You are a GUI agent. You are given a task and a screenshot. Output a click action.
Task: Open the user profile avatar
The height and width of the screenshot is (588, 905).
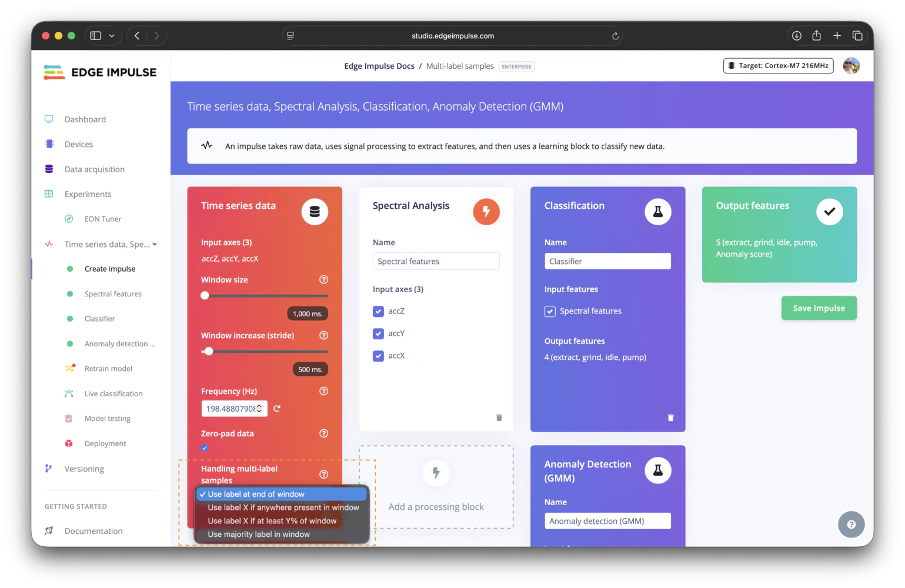[851, 66]
